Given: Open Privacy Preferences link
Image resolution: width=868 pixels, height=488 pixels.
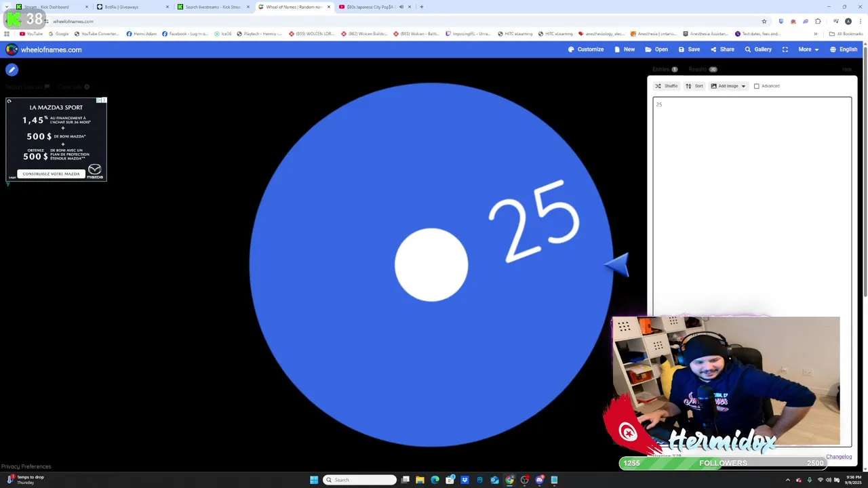Looking at the screenshot, I should (x=26, y=466).
